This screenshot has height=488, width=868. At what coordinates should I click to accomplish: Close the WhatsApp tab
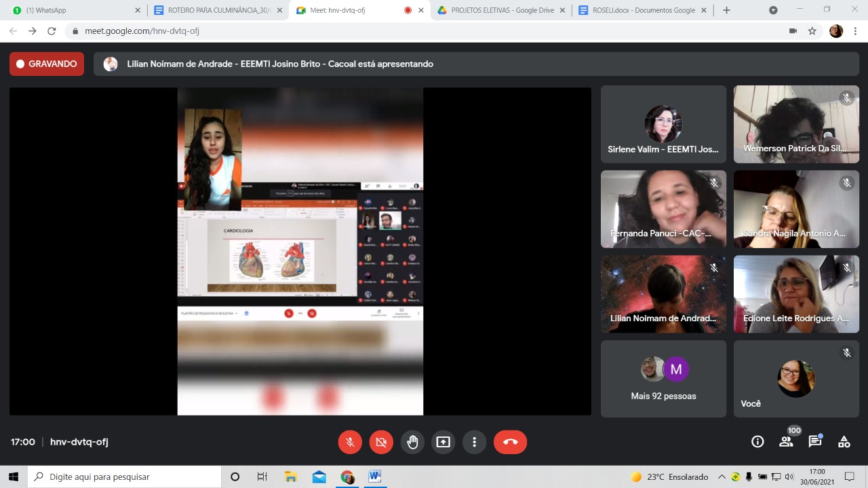pyautogui.click(x=138, y=10)
